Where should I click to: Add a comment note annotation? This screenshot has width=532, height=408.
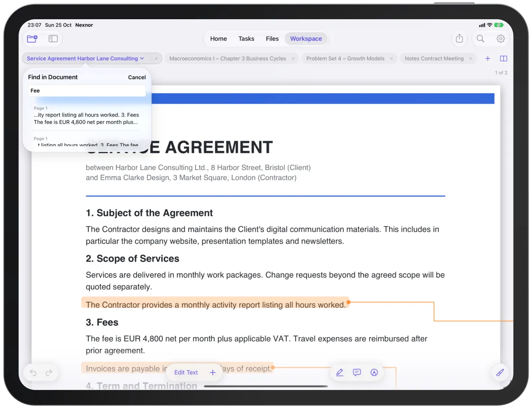357,372
